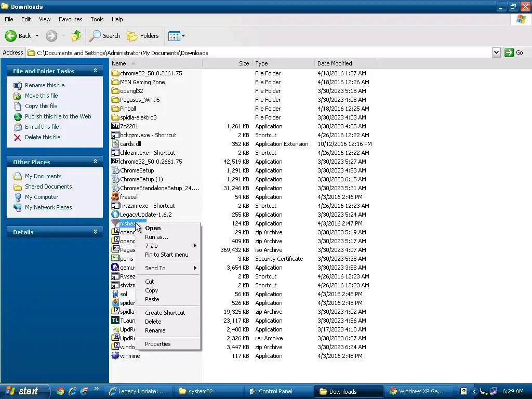Image resolution: width=532 pixels, height=399 pixels.
Task: Expand quick launch overflow chevron
Action: 96,389
